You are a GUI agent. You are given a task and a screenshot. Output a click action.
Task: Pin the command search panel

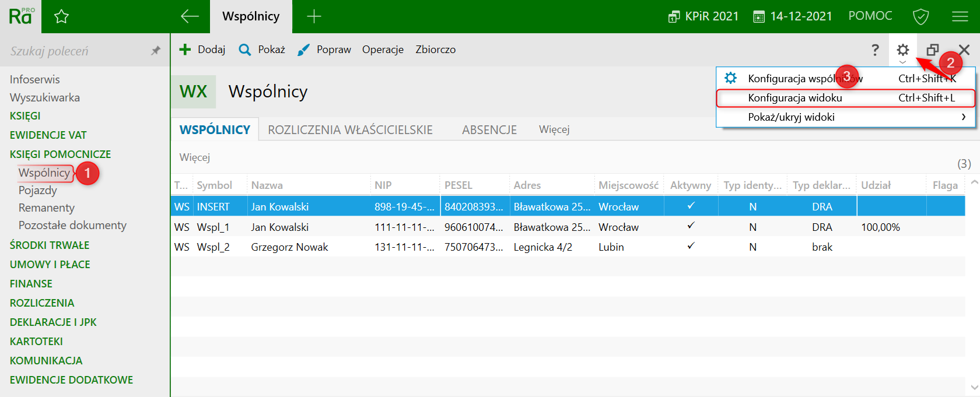click(155, 51)
